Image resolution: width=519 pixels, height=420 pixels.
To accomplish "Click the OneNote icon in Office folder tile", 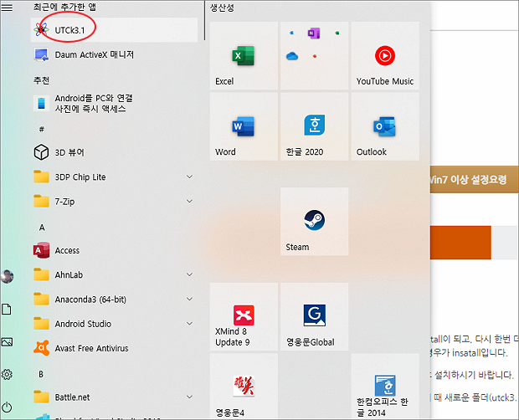I will [314, 33].
